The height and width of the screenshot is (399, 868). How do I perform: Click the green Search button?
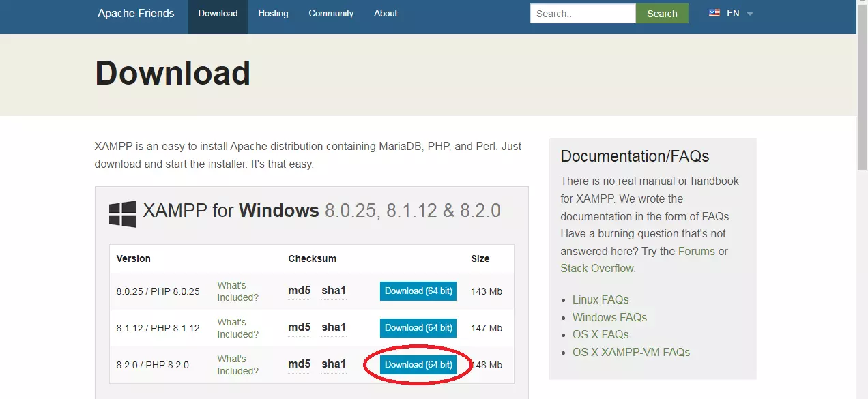click(x=662, y=14)
